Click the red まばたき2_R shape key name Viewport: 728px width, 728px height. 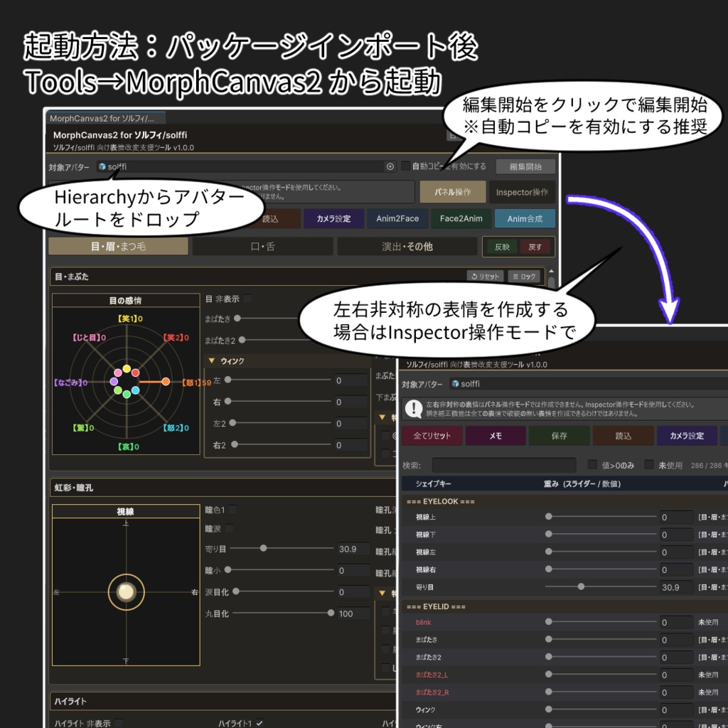pos(432,692)
